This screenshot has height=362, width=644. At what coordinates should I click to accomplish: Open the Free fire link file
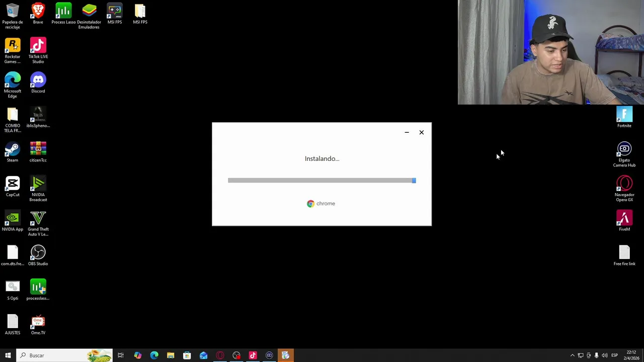point(624,255)
